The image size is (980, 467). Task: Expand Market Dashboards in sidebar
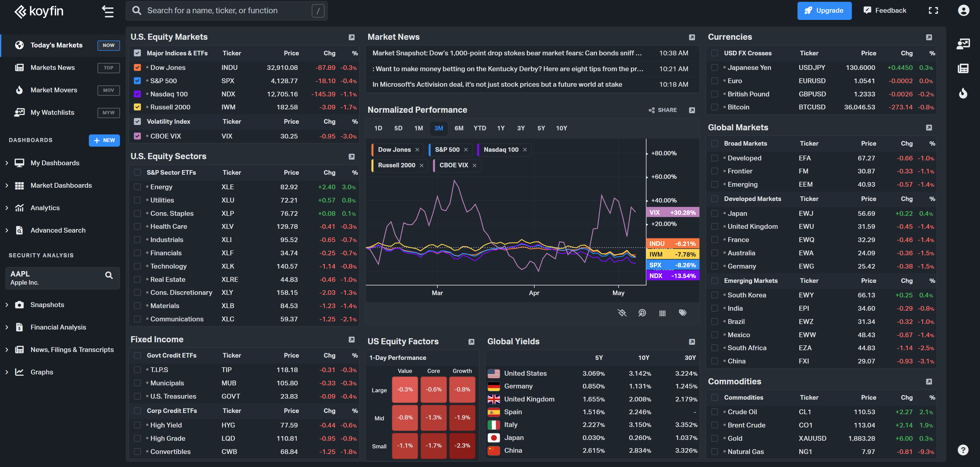(x=6, y=185)
